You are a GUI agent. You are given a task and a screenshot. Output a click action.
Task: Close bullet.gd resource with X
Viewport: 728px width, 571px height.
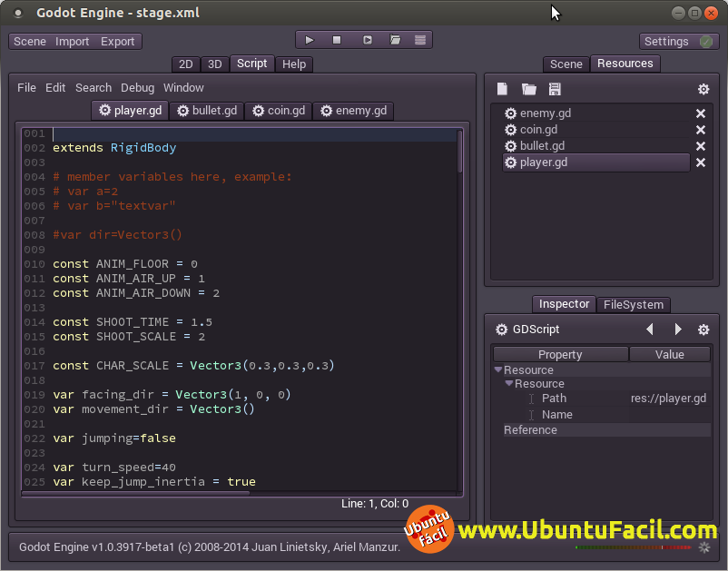coord(701,146)
